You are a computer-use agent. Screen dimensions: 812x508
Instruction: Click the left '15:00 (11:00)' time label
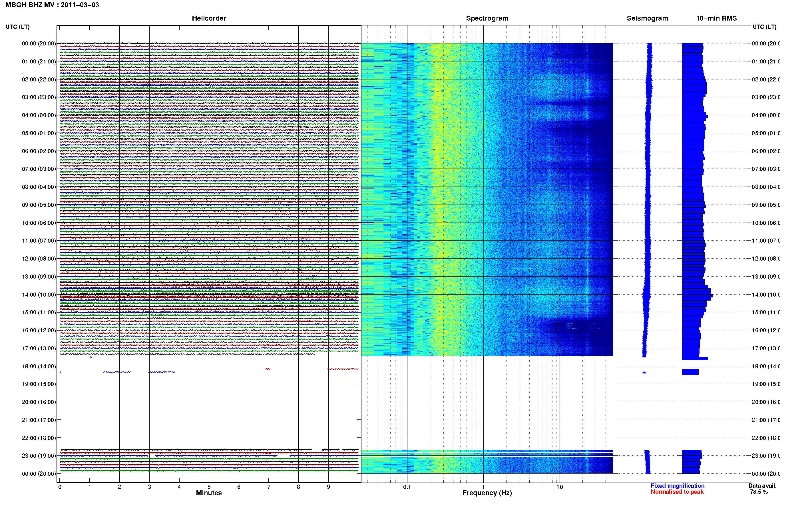click(x=39, y=313)
